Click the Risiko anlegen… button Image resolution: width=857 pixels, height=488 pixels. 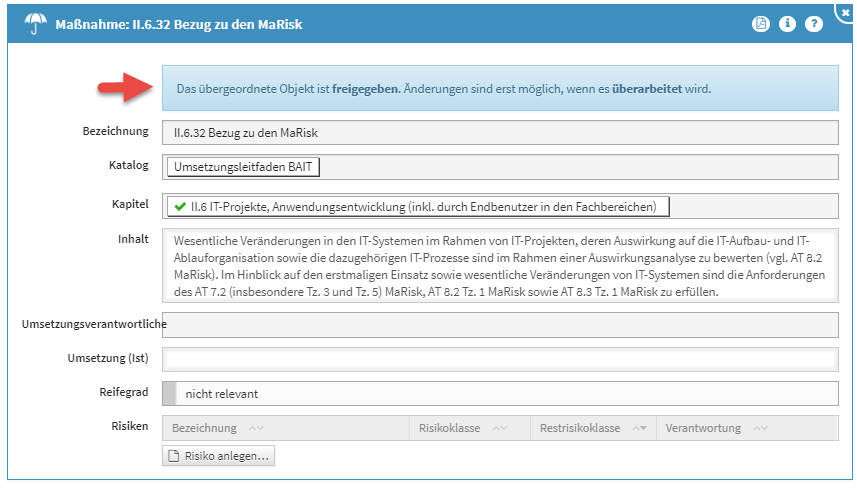(x=219, y=456)
